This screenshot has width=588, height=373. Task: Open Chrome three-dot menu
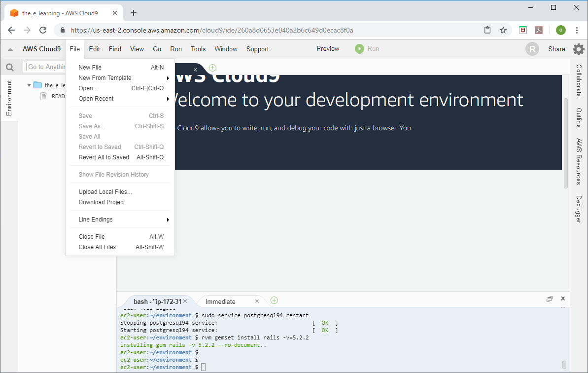tap(577, 30)
